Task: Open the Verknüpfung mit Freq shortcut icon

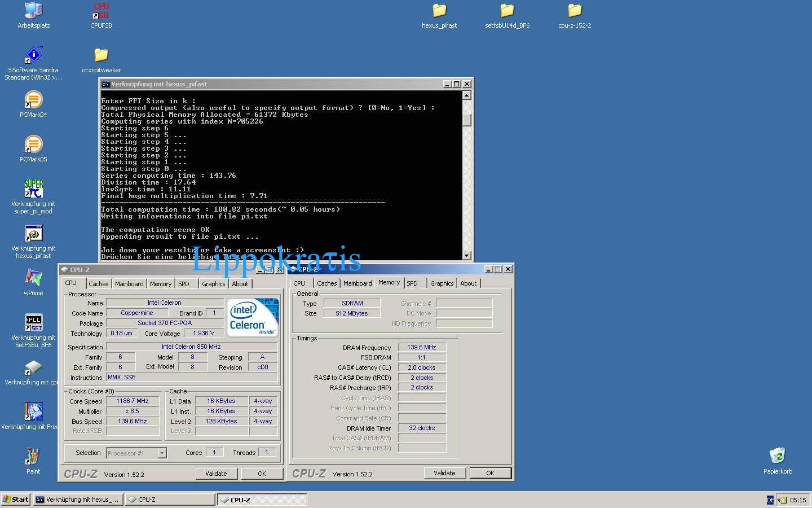Action: [x=33, y=412]
